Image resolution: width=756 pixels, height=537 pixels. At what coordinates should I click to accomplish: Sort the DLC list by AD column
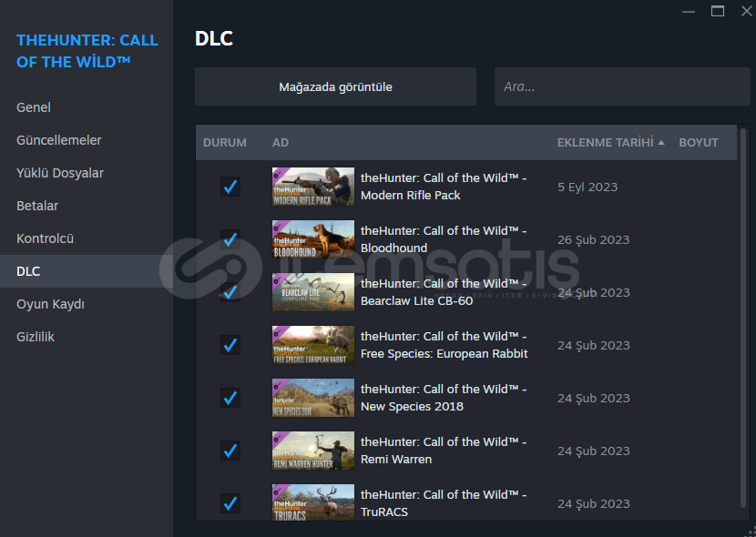pyautogui.click(x=281, y=143)
